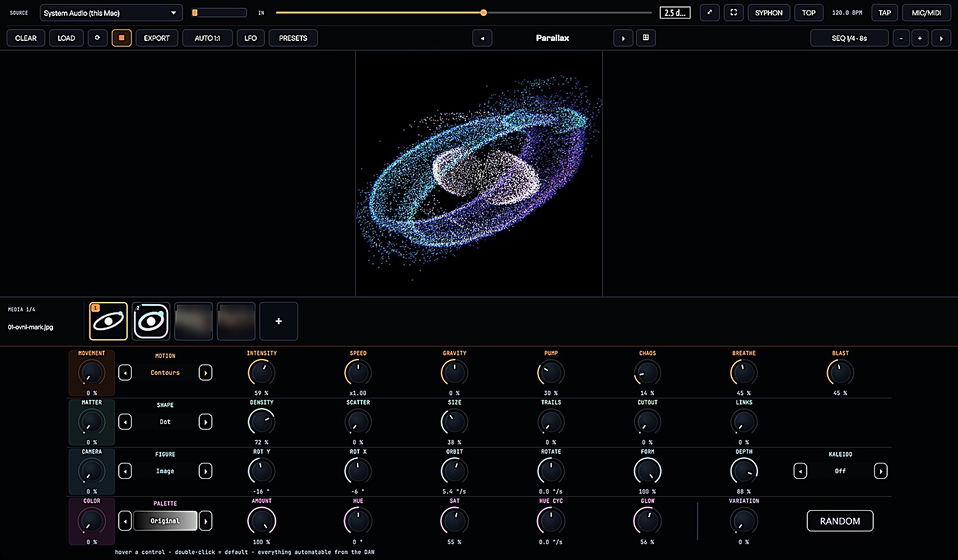Image resolution: width=958 pixels, height=560 pixels.
Task: Select next SHAPE arrow
Action: tap(206, 422)
